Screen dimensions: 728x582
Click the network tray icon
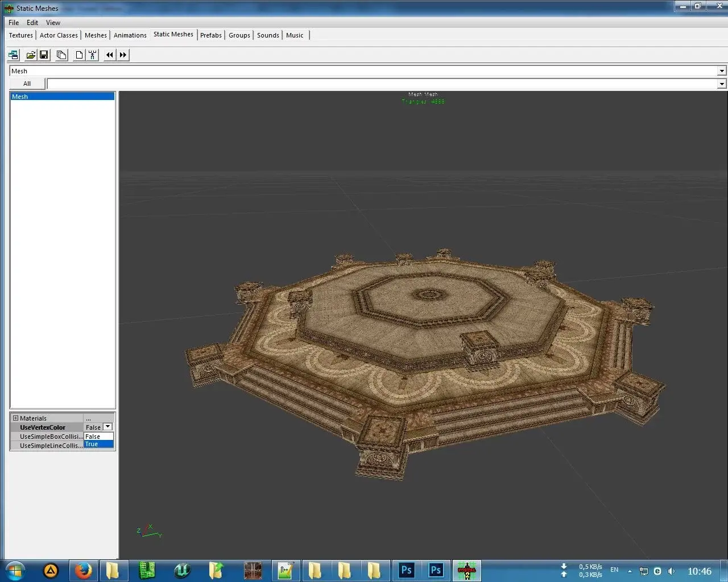tap(644, 571)
